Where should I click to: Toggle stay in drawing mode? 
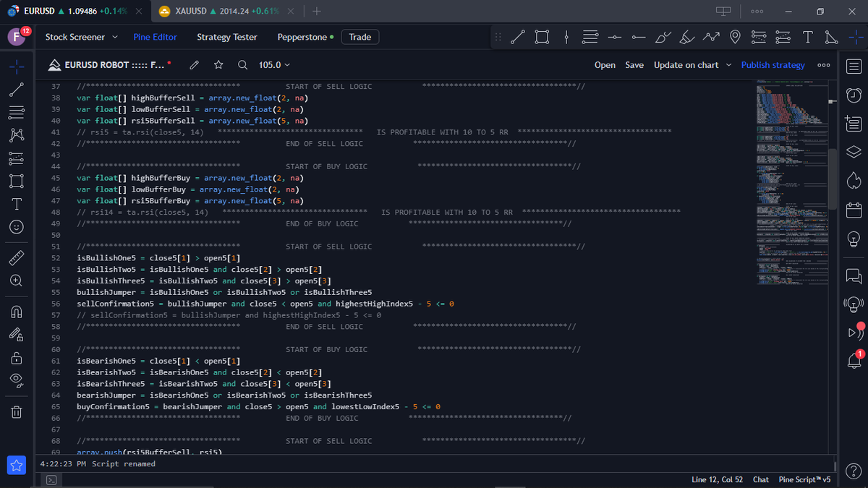17,334
